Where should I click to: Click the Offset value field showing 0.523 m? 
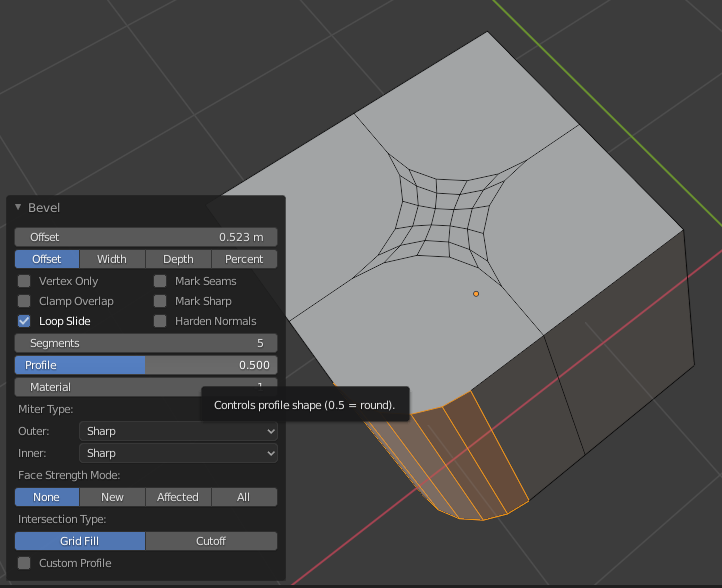146,237
